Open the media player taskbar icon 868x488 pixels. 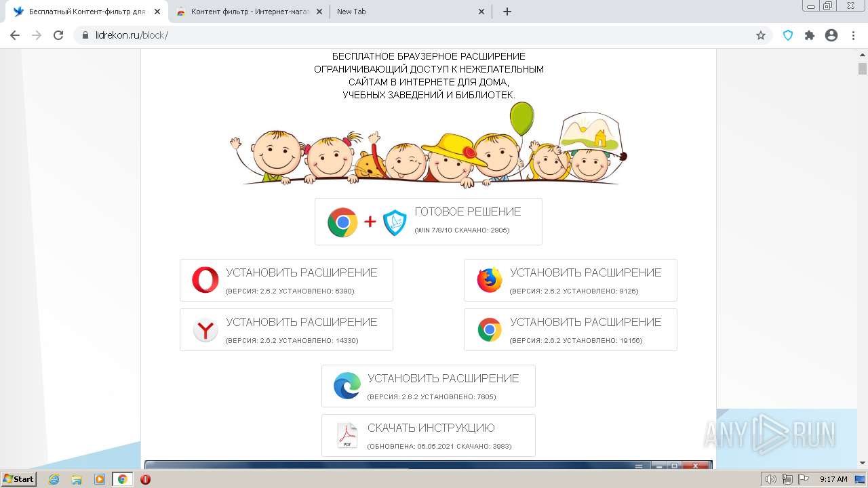(100, 479)
